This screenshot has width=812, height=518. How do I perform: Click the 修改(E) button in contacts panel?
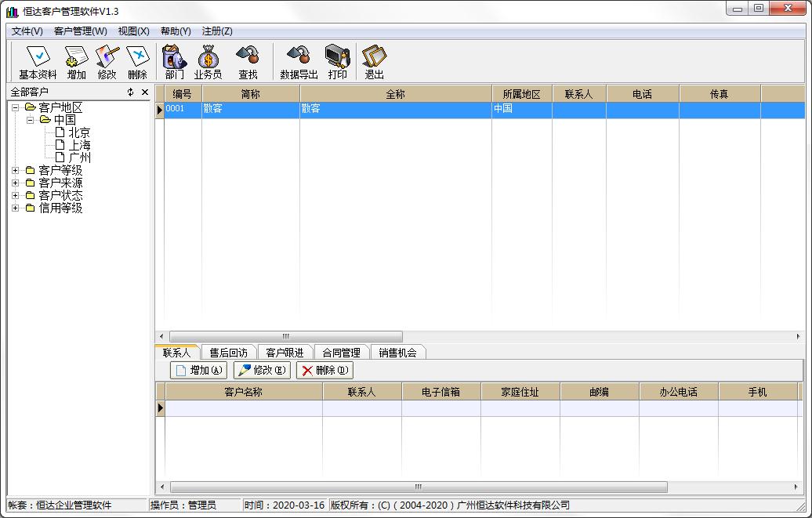tap(262, 371)
